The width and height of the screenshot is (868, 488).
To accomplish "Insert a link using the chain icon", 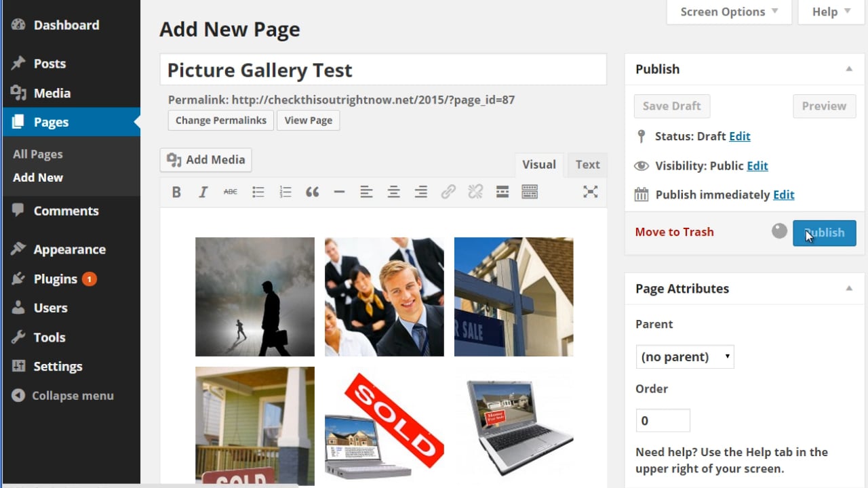I will pos(448,192).
